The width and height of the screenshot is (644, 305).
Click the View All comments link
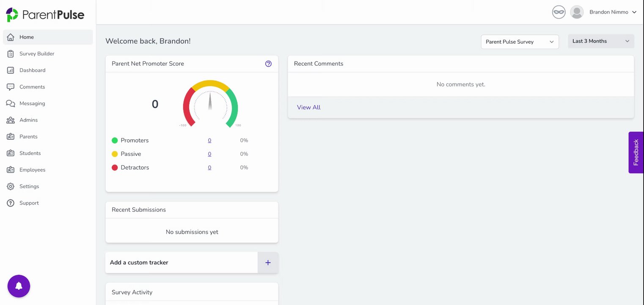[308, 108]
